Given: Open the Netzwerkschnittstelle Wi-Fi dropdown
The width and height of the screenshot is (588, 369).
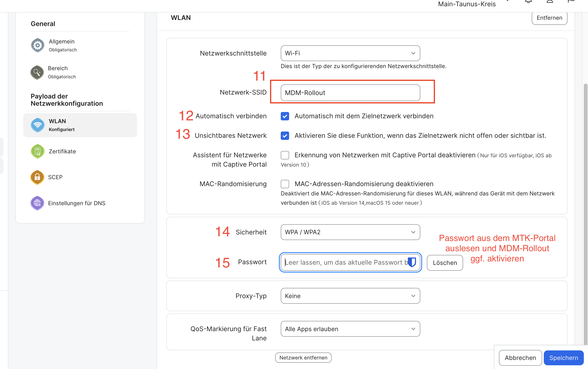Looking at the screenshot, I should (350, 53).
